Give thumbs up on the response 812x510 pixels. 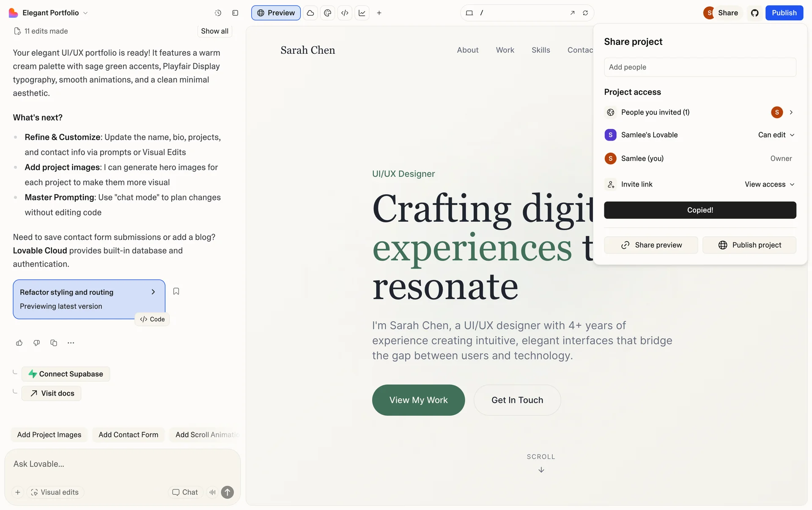pos(19,343)
